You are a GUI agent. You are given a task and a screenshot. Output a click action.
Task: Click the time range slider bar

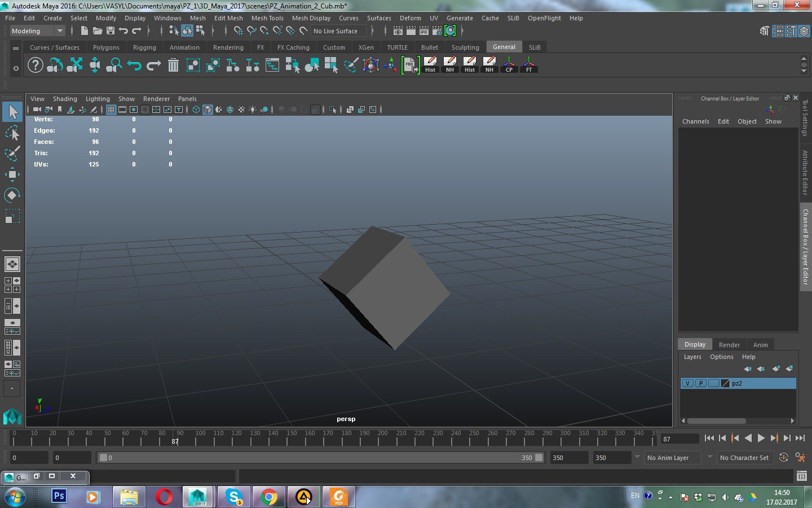tap(321, 458)
